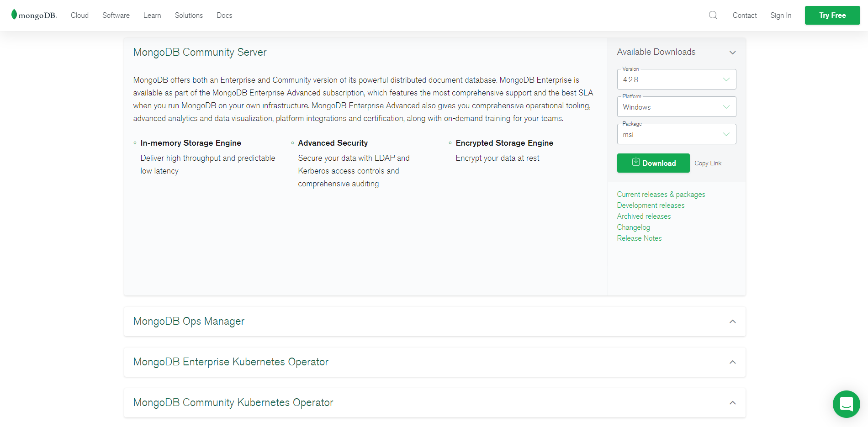Open the Changelog link
Screen dimensions: 868x427
point(634,227)
